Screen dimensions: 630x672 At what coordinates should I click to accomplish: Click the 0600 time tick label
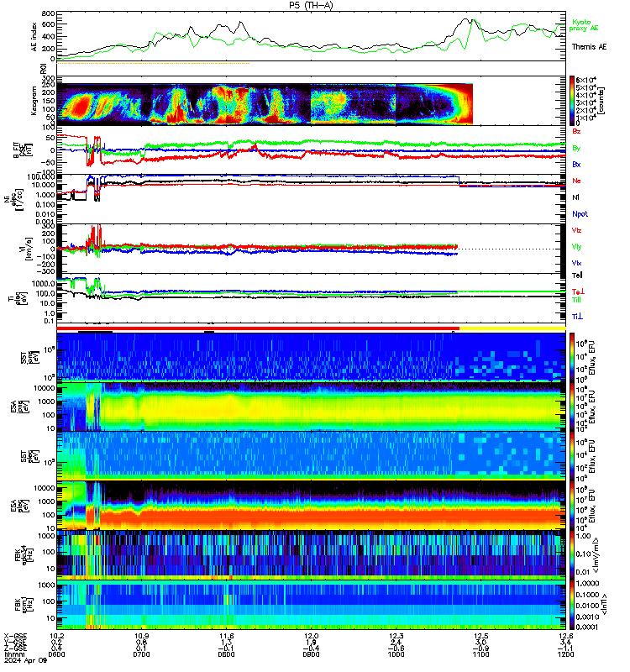click(x=56, y=654)
